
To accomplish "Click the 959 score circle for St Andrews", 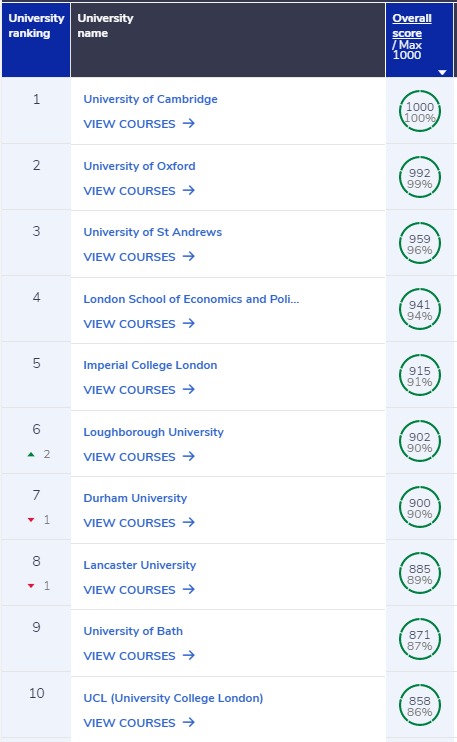I will tap(420, 243).
